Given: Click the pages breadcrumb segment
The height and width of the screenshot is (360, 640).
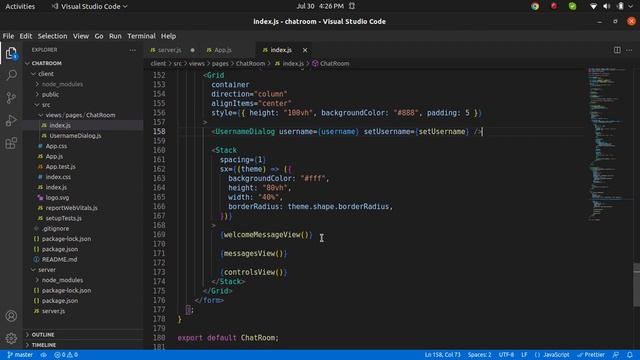Looking at the screenshot, I should (x=220, y=64).
